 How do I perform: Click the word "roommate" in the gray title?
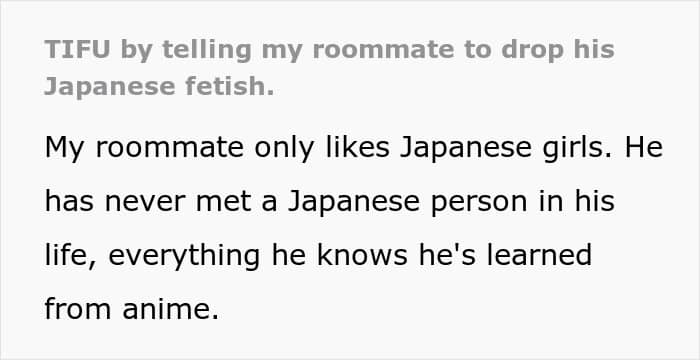(x=383, y=49)
